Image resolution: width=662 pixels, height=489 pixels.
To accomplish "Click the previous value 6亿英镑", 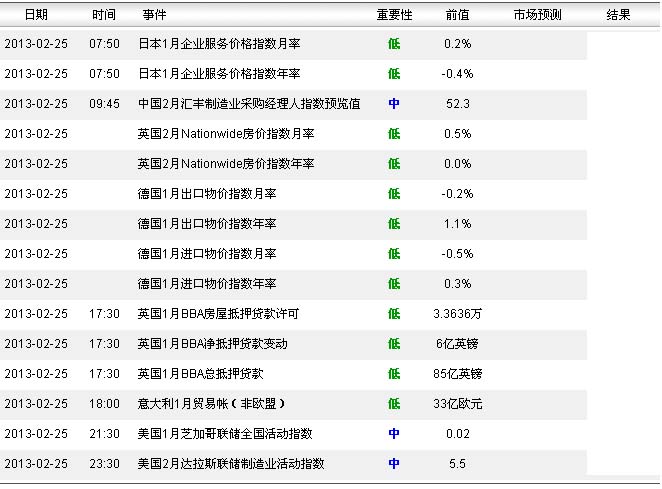I will click(458, 344).
